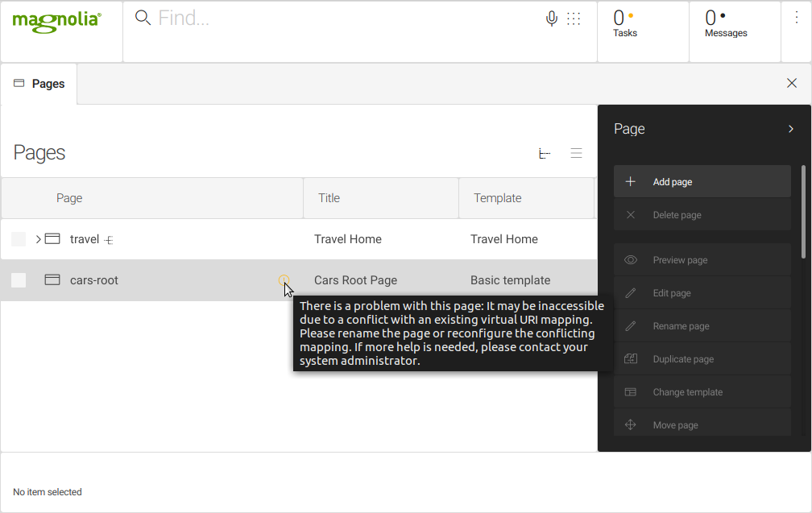Click the search magnifier icon
The image size is (812, 513).
pyautogui.click(x=143, y=18)
